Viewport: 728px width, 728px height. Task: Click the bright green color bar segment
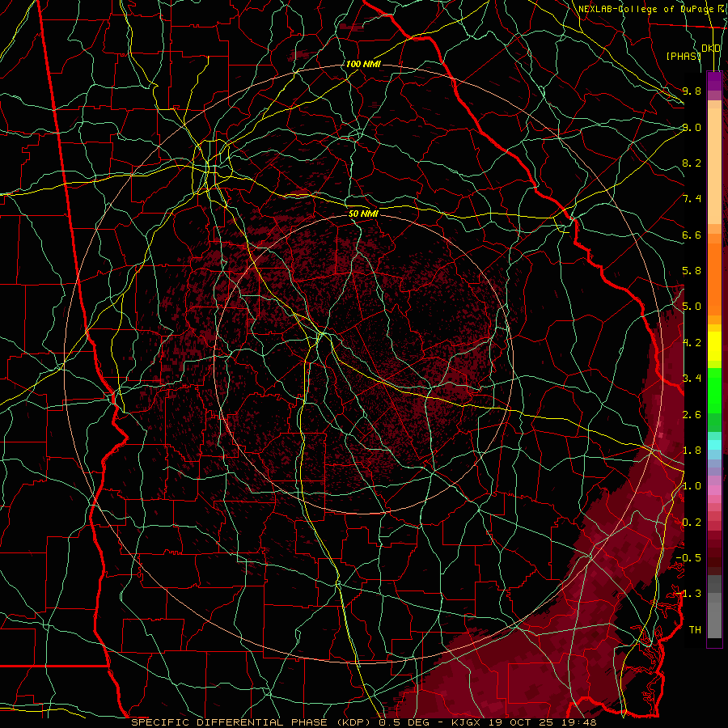(714, 390)
